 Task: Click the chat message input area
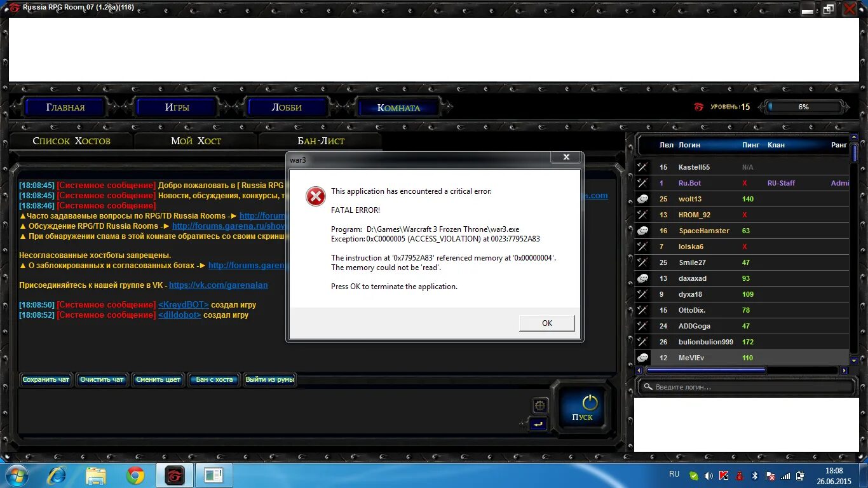pyautogui.click(x=273, y=411)
